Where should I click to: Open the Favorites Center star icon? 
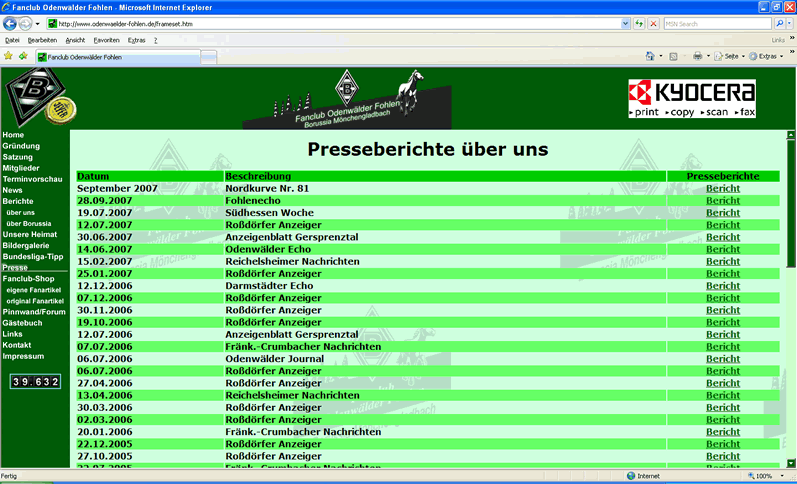(8, 56)
